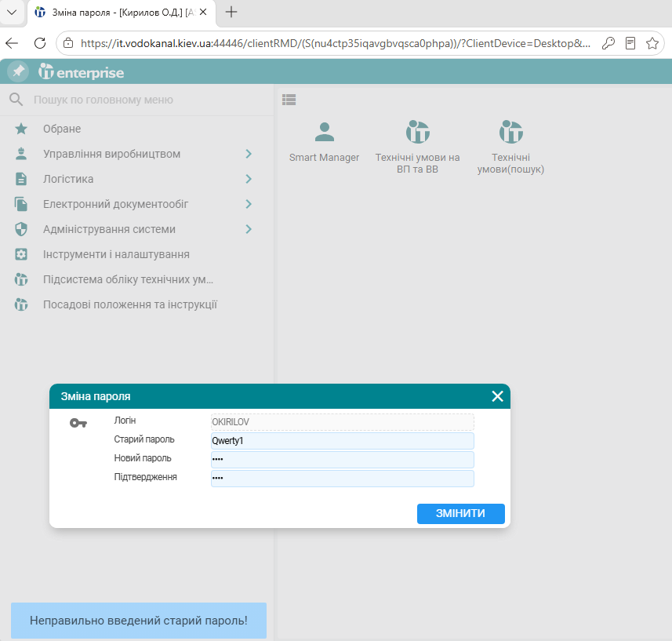Image resolution: width=672 pixels, height=641 pixels.
Task: Click the pin icon in the enterprise header
Action: tap(18, 71)
